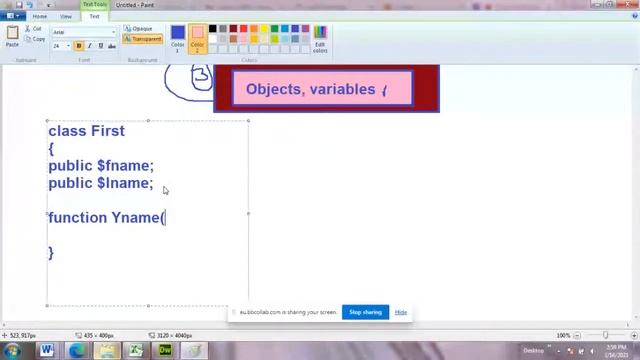Screen dimensions: 640x360
Task: Toggle Strikethrough formatting
Action: (x=112, y=46)
